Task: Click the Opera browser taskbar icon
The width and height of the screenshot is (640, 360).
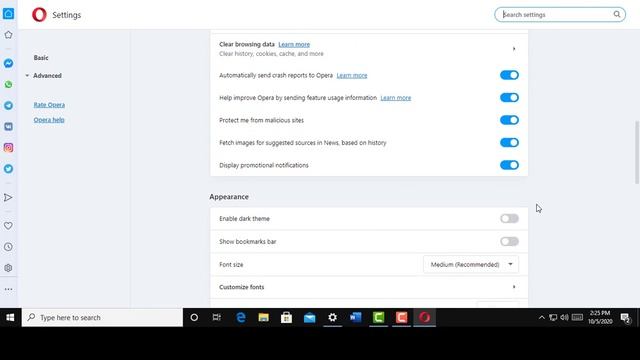Action: (424, 318)
